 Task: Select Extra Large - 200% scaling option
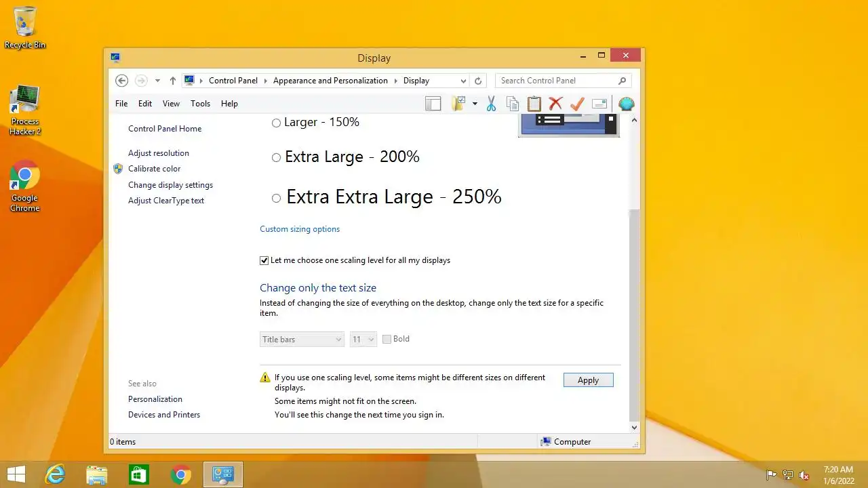pyautogui.click(x=276, y=157)
